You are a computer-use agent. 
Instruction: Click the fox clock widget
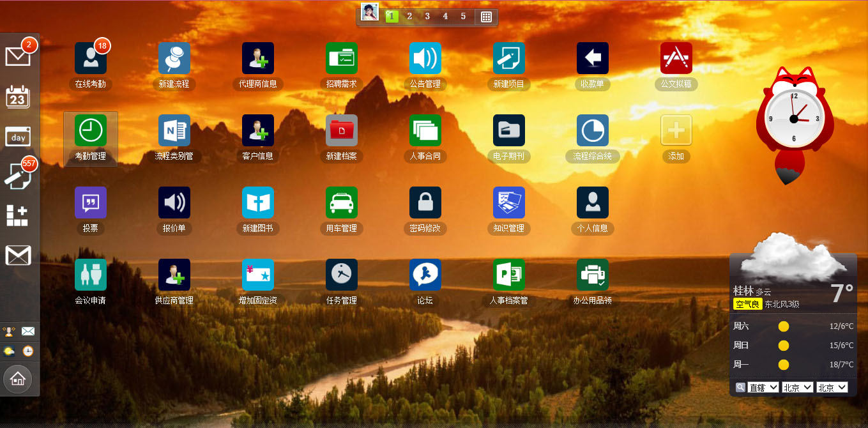click(x=795, y=125)
